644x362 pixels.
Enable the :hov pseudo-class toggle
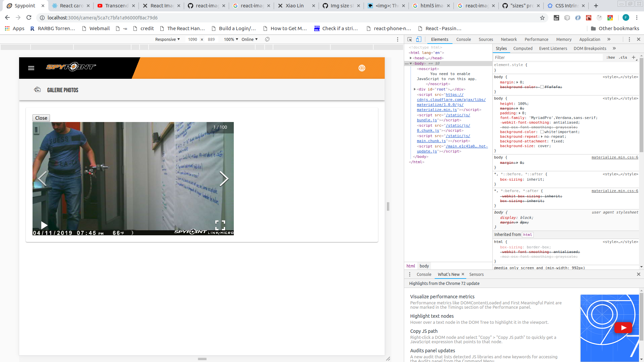(x=611, y=57)
